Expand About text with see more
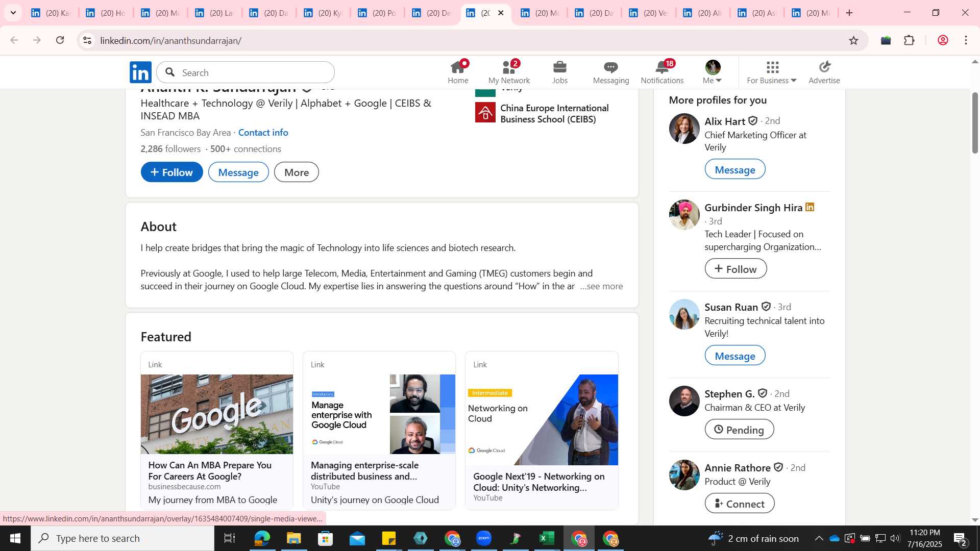The height and width of the screenshot is (551, 980). 601,286
